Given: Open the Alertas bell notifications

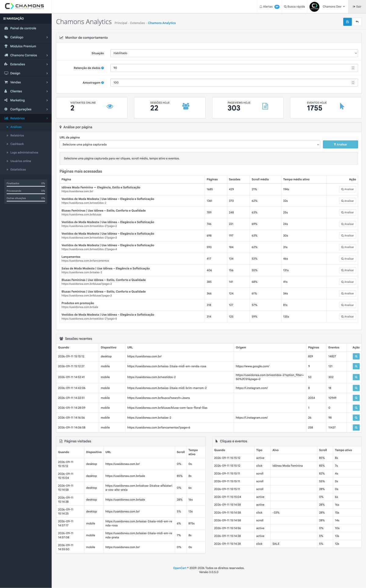Looking at the screenshot, I should click(269, 7).
